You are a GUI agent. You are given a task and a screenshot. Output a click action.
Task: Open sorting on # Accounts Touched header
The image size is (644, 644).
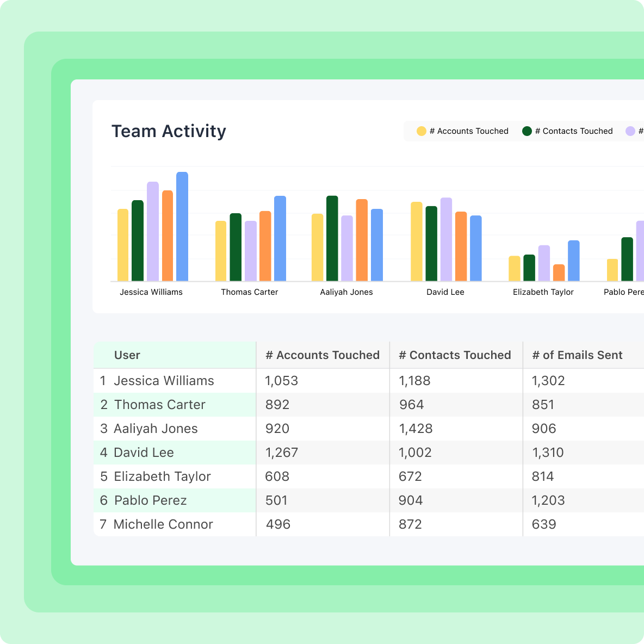322,355
